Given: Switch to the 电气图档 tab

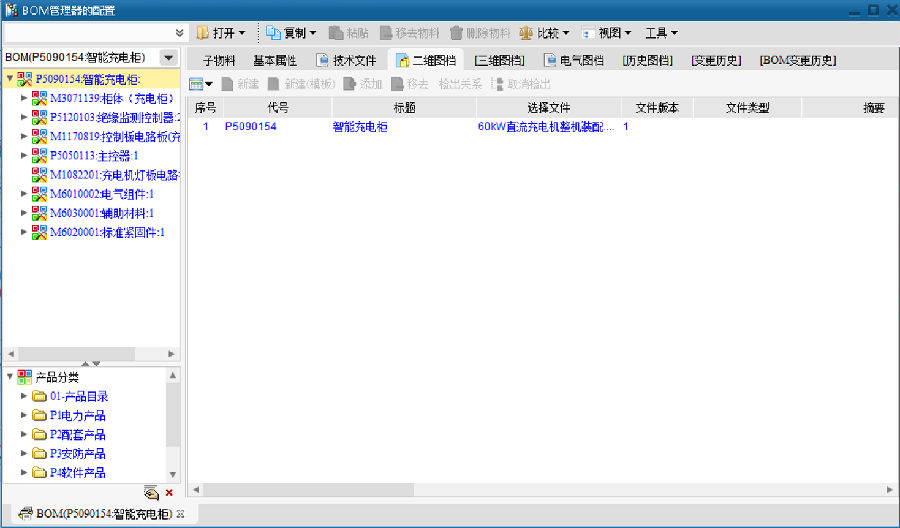Looking at the screenshot, I should (x=573, y=60).
